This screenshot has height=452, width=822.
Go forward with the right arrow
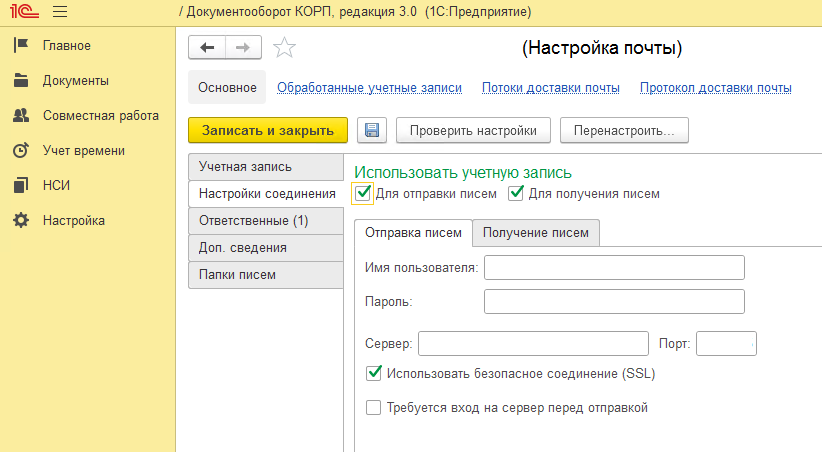(x=243, y=48)
